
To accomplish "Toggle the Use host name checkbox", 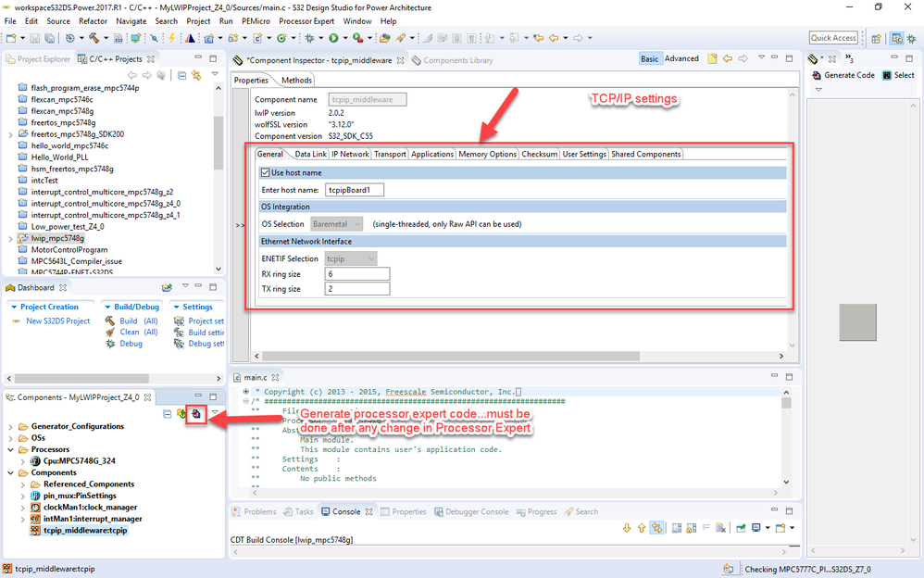I will point(265,173).
